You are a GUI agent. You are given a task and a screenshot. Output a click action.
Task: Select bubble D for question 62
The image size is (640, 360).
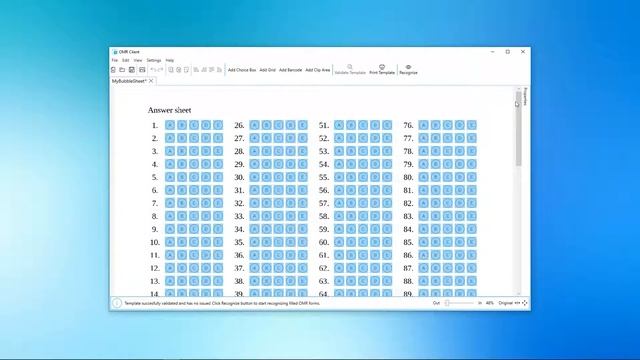click(x=375, y=268)
